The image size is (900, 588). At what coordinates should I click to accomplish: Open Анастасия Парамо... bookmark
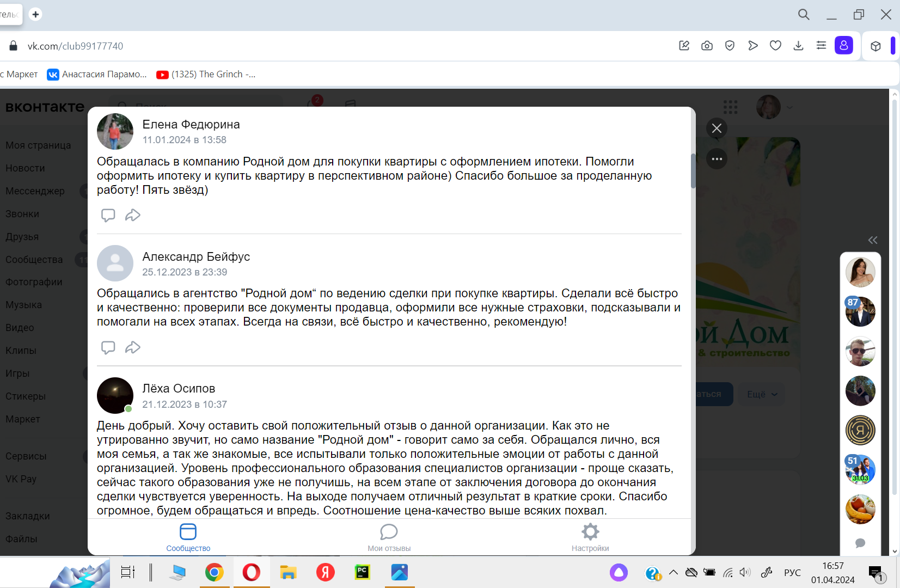(x=97, y=75)
